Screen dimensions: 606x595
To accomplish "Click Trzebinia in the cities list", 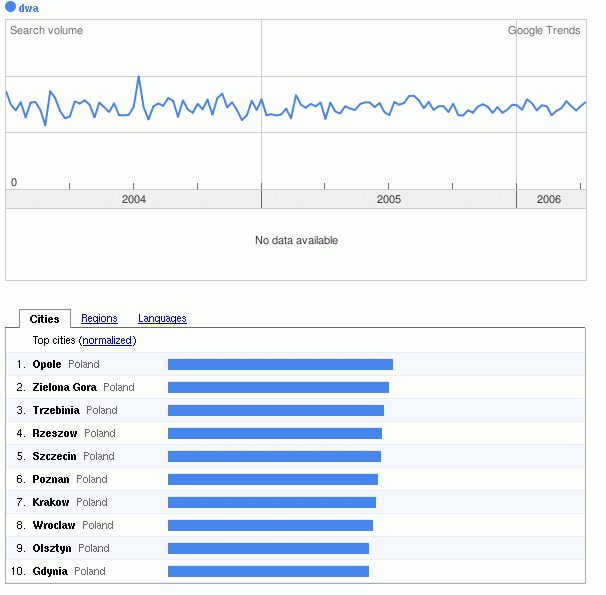I will click(x=56, y=411).
